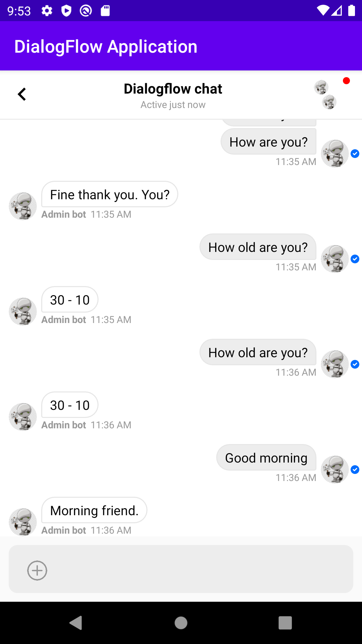The width and height of the screenshot is (362, 644).
Task: Tap the 'DialogFlow Application' title bar
Action: [x=106, y=46]
